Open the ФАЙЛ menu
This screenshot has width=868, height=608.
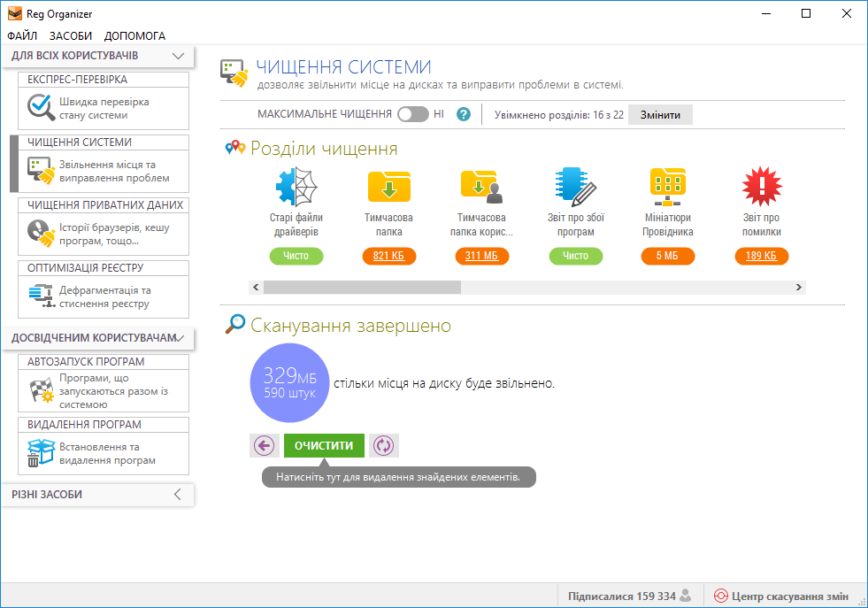point(22,36)
